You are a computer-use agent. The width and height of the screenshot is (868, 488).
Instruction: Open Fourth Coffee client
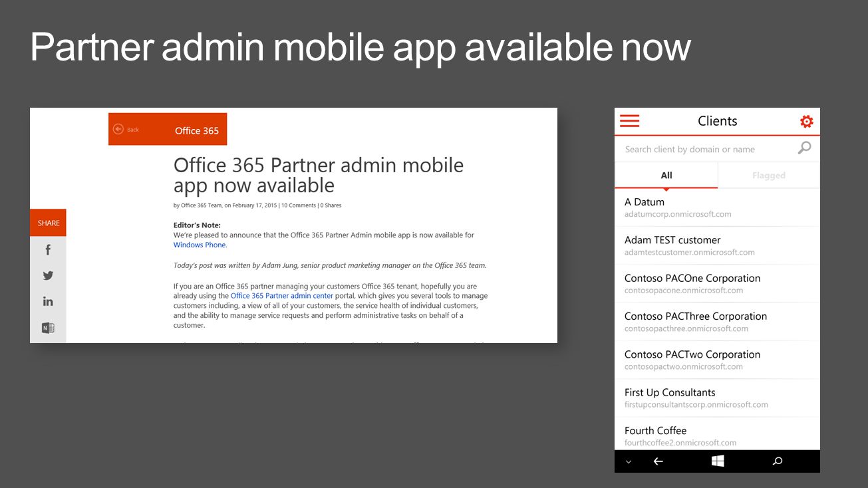click(717, 434)
